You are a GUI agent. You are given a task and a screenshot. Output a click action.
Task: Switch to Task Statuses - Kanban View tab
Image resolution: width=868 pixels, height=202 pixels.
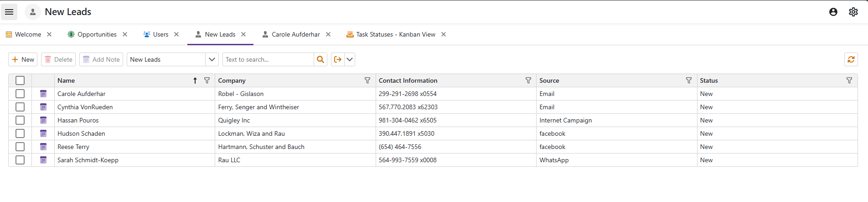coord(396,34)
